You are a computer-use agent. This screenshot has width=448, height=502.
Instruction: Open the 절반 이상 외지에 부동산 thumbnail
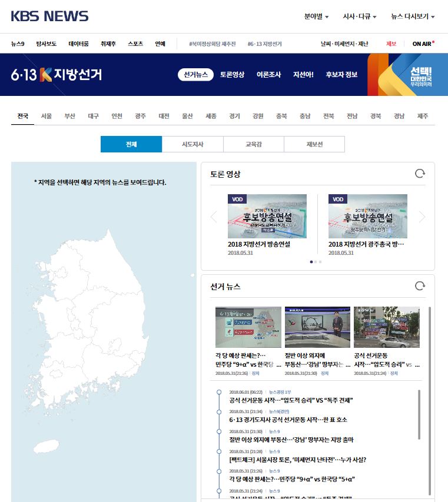(x=317, y=327)
